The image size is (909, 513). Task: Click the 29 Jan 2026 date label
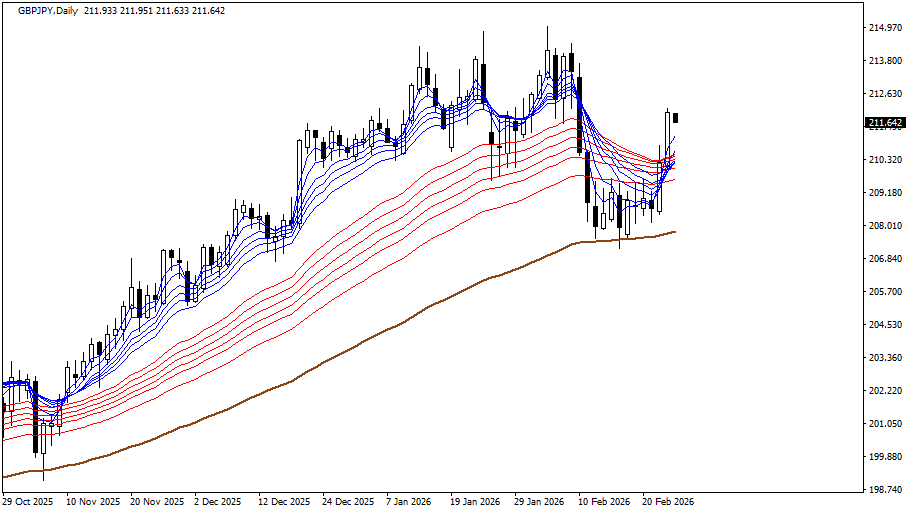pos(539,502)
